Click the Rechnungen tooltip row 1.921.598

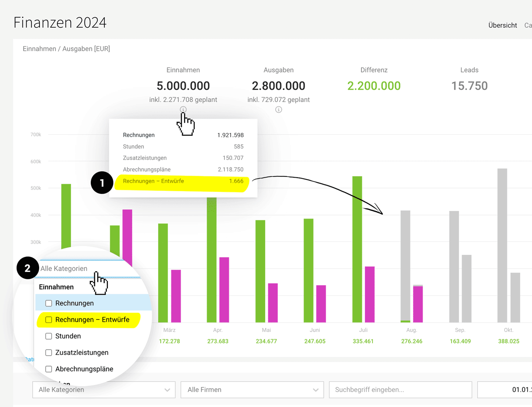tap(183, 135)
